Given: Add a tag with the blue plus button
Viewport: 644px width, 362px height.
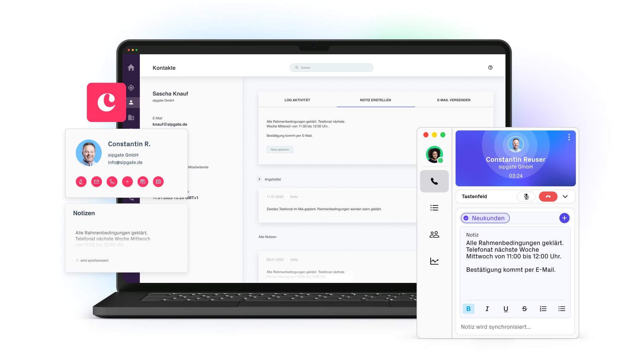Looking at the screenshot, I should click(565, 218).
